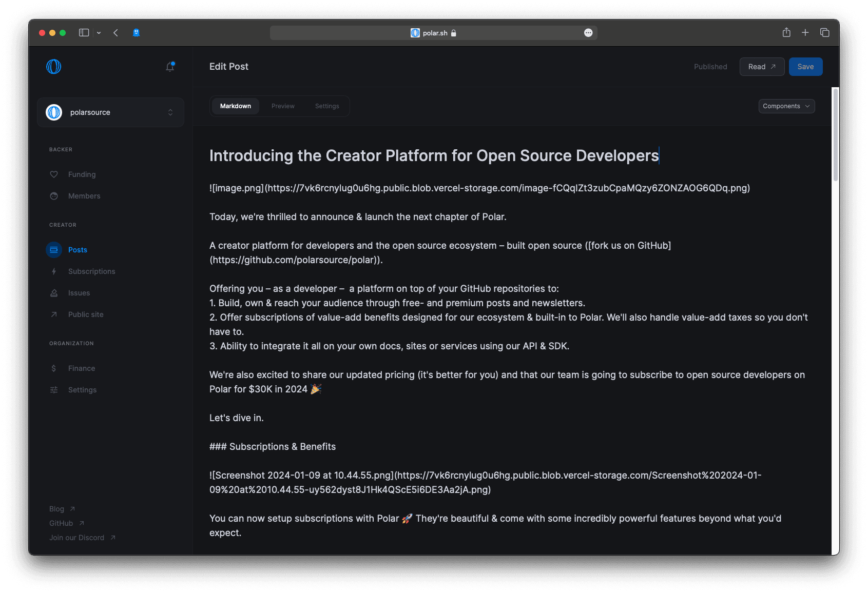This screenshot has width=868, height=593.
Task: Click the editor vertical scrollbar
Action: [835, 134]
